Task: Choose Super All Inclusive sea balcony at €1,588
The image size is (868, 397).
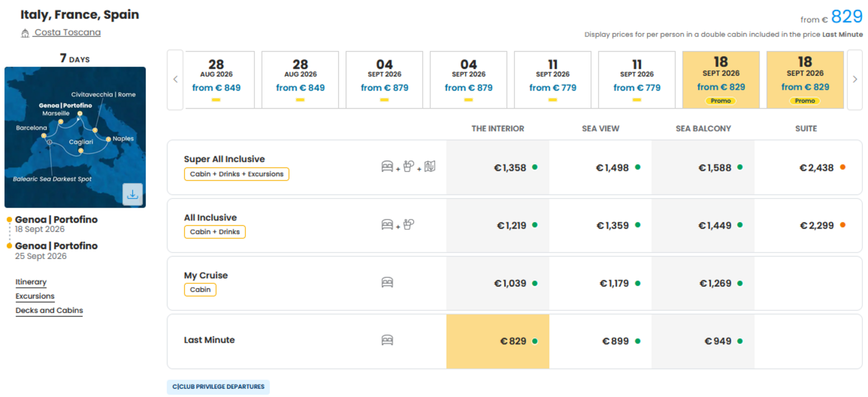Action: pos(703,168)
